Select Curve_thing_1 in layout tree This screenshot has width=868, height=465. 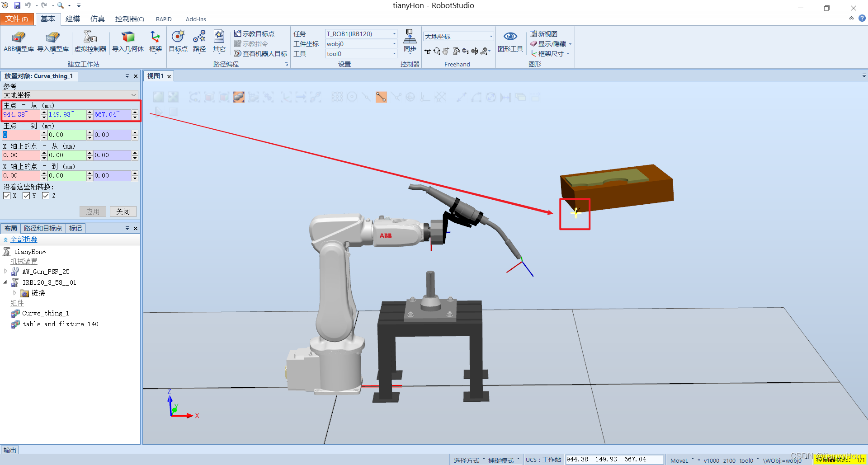[46, 313]
